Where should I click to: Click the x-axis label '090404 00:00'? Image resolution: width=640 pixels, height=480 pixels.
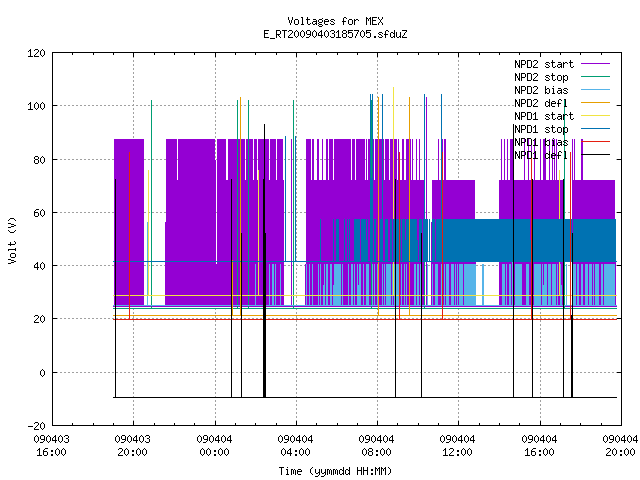click(214, 446)
